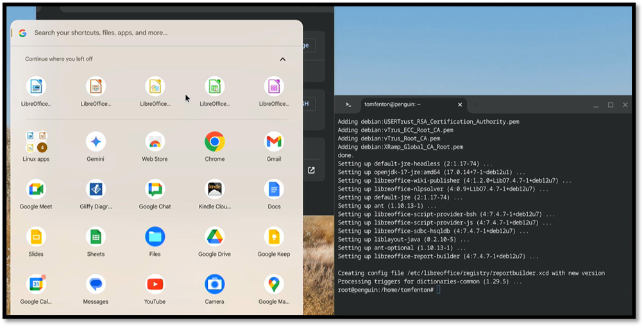Viewport: 644px width, 327px height.
Task: Launch Google Chat
Action: pos(155,189)
